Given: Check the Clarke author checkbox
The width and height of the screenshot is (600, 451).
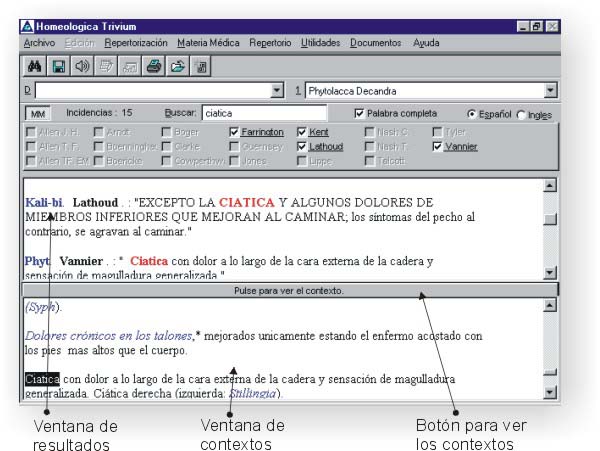Looking at the screenshot, I should (x=166, y=147).
